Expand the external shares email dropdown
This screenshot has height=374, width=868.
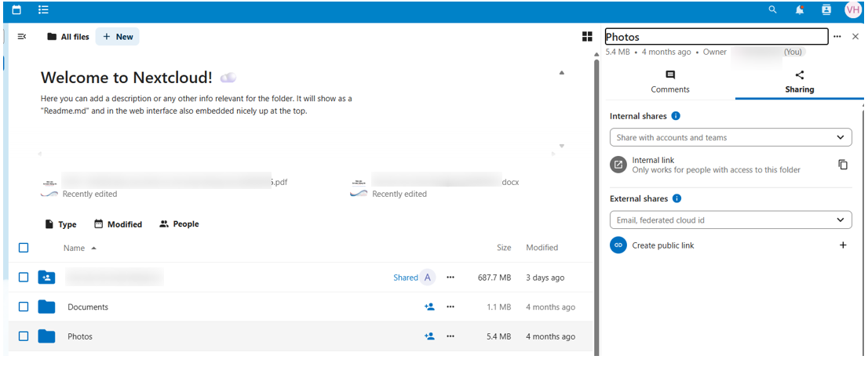click(x=841, y=220)
